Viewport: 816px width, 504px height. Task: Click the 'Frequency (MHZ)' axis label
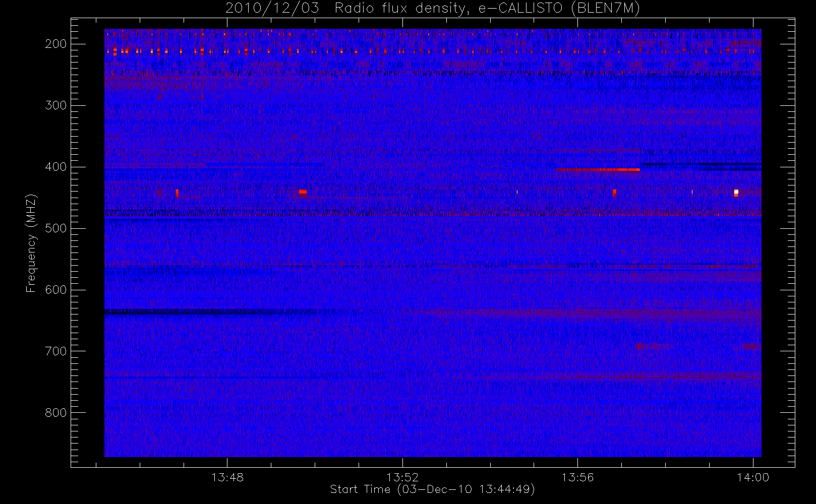pos(31,243)
